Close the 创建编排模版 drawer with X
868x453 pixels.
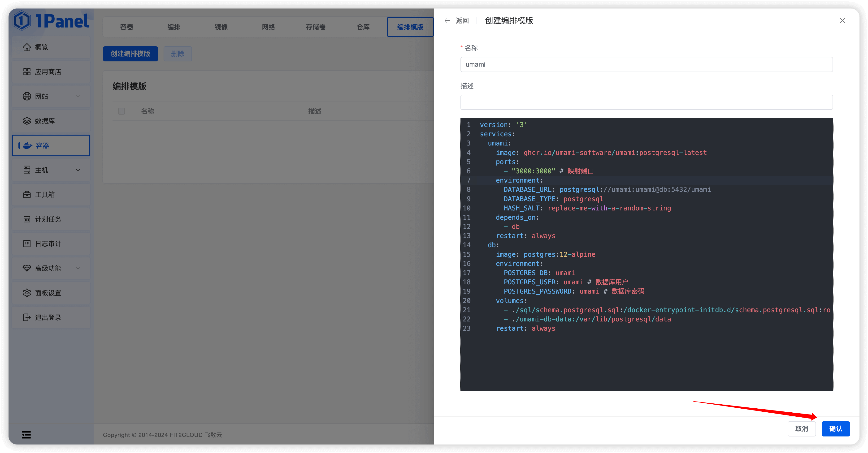842,21
